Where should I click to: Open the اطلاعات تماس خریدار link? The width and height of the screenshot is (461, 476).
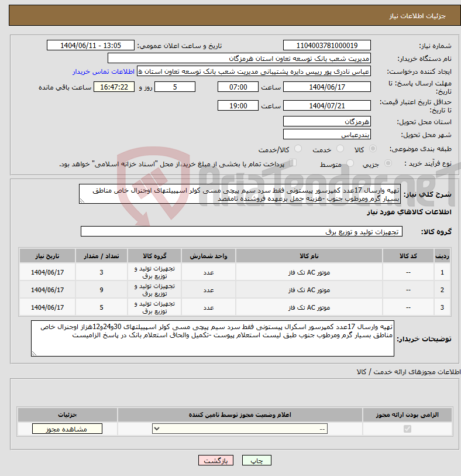click(103, 71)
